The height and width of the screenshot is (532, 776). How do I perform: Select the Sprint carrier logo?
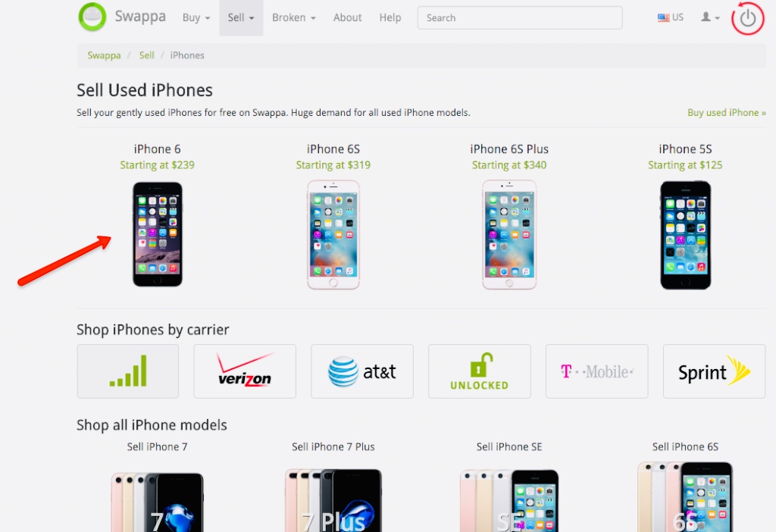[x=714, y=371]
